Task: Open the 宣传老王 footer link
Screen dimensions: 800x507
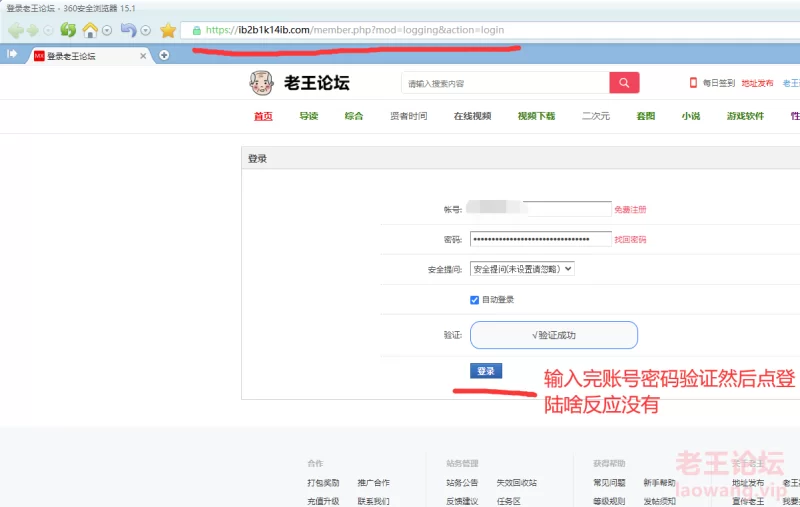Action: [748, 501]
